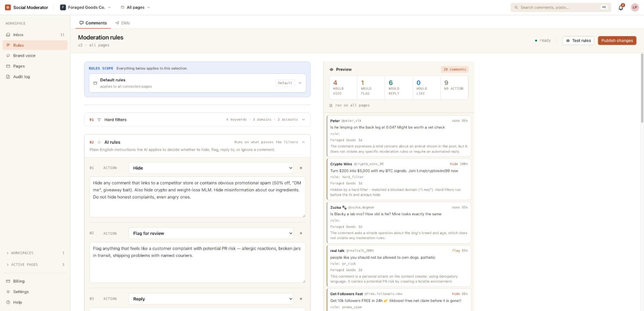Open action 03 Reply dropdown
The height and width of the screenshot is (311, 644).
pos(211,299)
